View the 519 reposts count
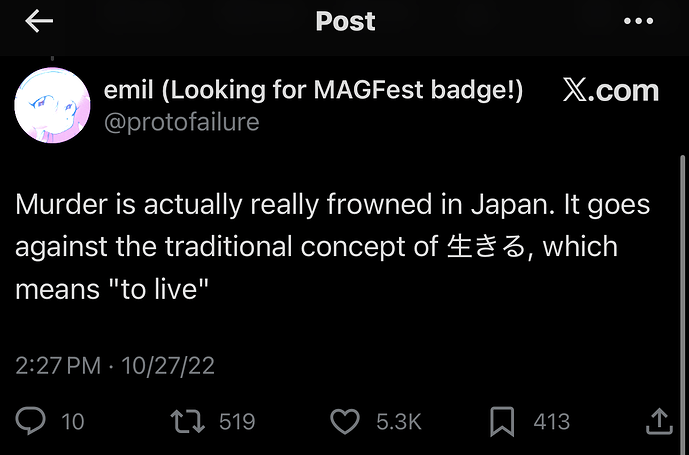The width and height of the screenshot is (689, 455). [237, 422]
